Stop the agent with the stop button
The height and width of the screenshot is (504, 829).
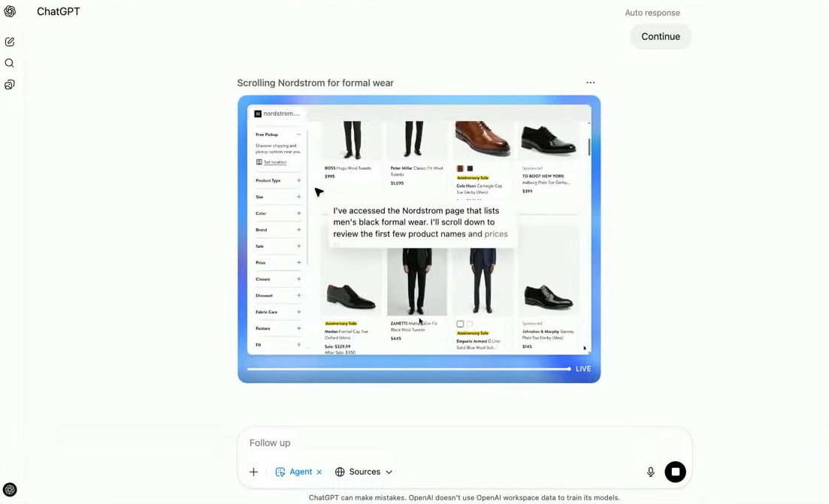coord(675,472)
